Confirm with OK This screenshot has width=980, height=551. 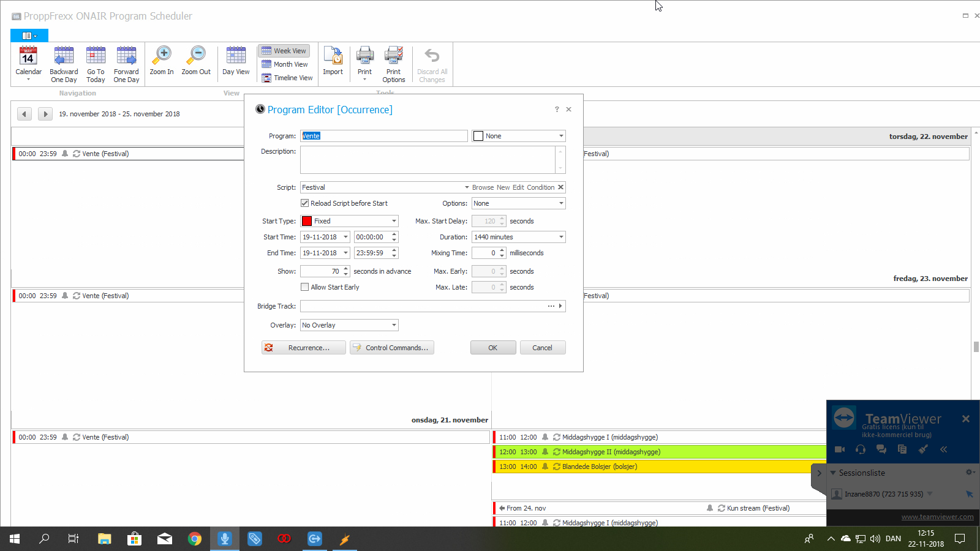pos(493,348)
